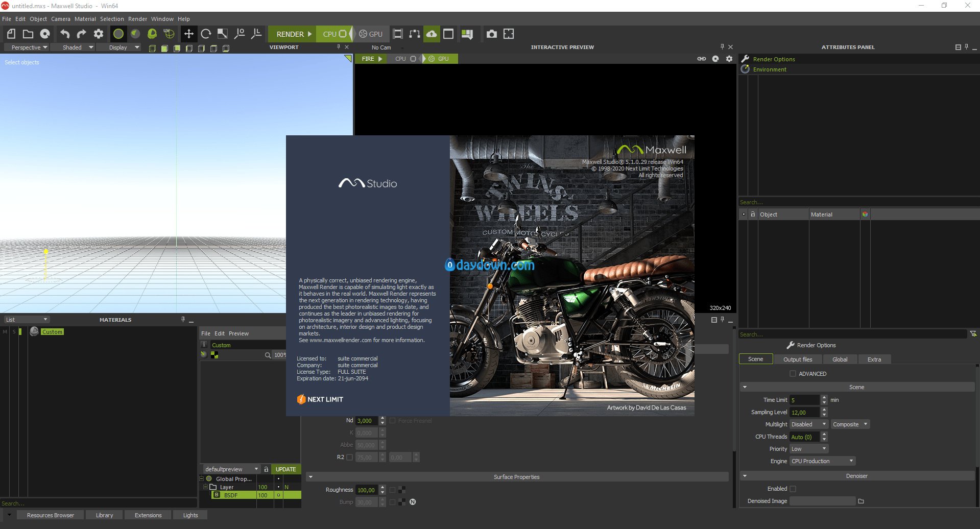Image resolution: width=980 pixels, height=529 pixels.
Task: Open the Library tab at bottom
Action: pos(104,515)
